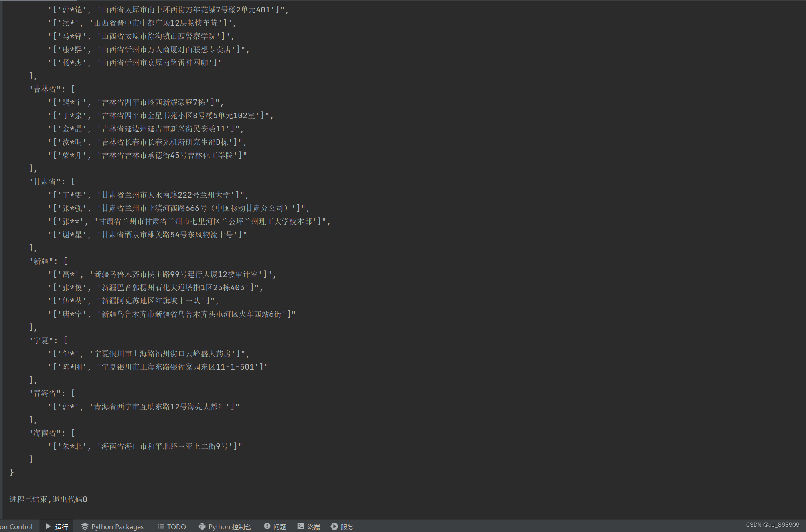Click the "青海省" key in output
The height and width of the screenshot is (532, 806).
(45, 393)
